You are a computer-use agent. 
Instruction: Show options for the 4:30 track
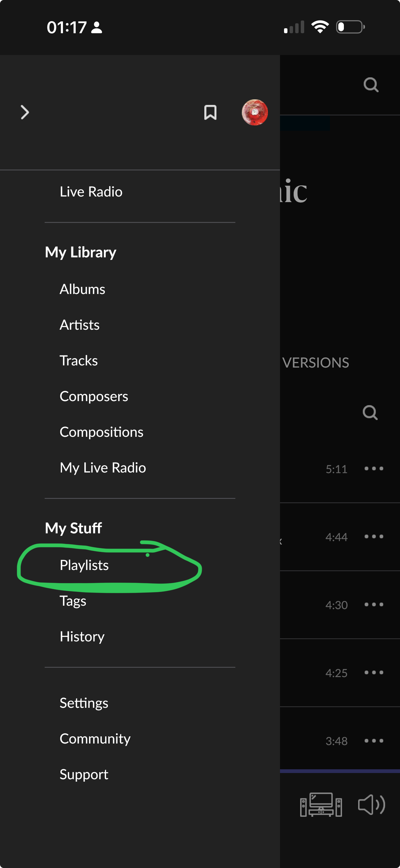click(374, 604)
